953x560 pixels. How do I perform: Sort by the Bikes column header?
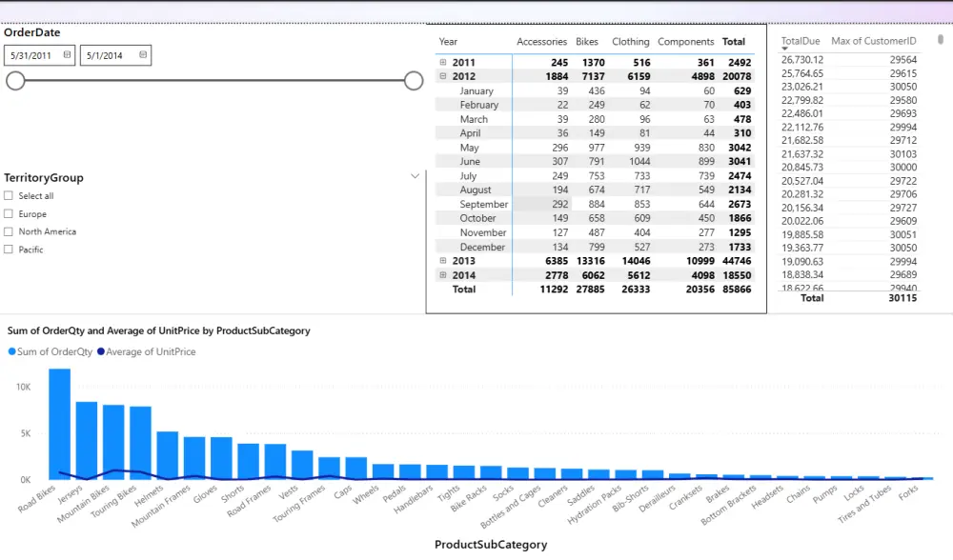587,41
